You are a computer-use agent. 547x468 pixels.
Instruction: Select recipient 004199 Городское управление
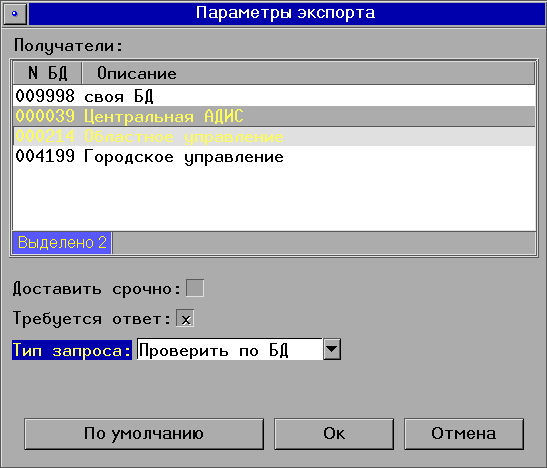coord(274,157)
